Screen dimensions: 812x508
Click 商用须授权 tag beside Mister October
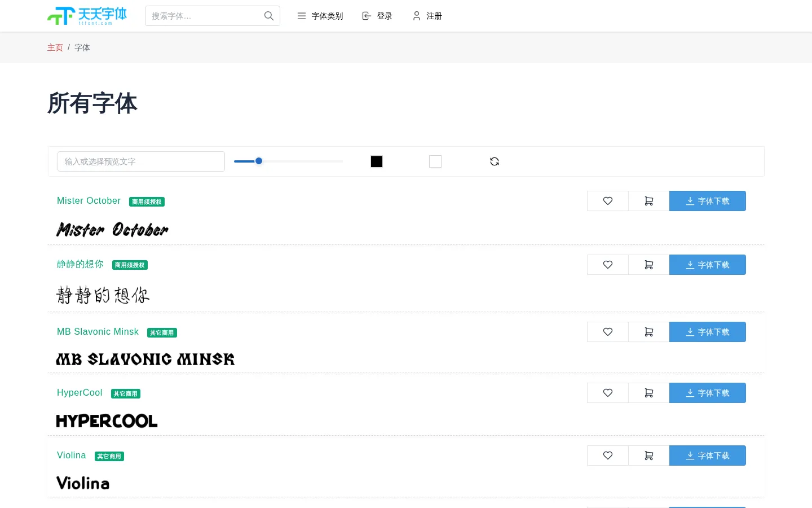(x=147, y=202)
